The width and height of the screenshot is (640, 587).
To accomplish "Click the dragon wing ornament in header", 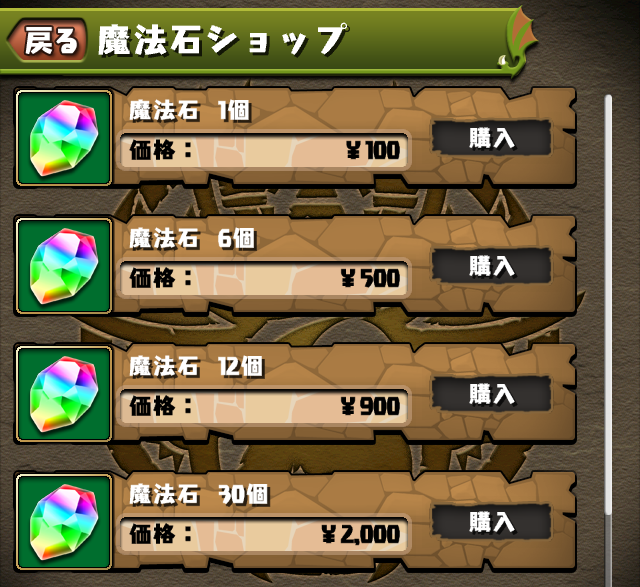I will [x=518, y=41].
